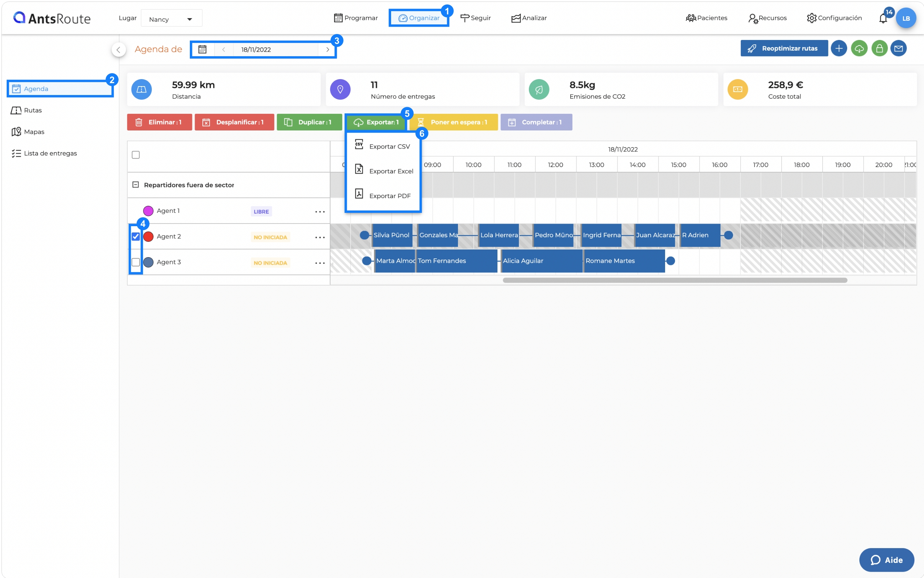Open the Lugar Nancy dropdown
The height and width of the screenshot is (578, 924).
pyautogui.click(x=171, y=18)
